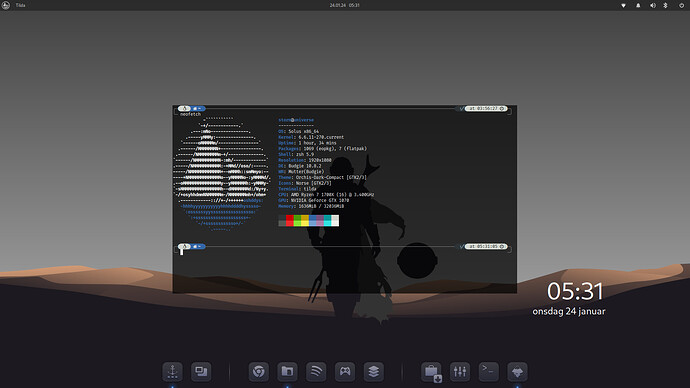The width and height of the screenshot is (690, 388).
Task: Open notifications via the bell icon
Action: (638, 5)
